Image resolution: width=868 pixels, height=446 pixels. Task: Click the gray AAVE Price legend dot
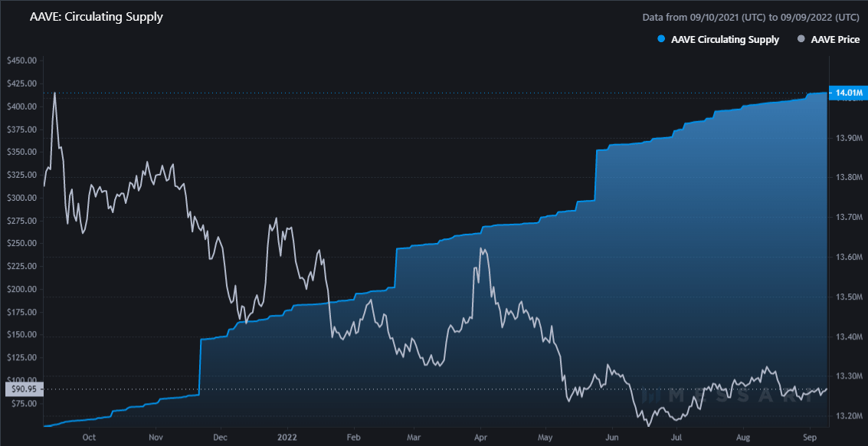(801, 39)
